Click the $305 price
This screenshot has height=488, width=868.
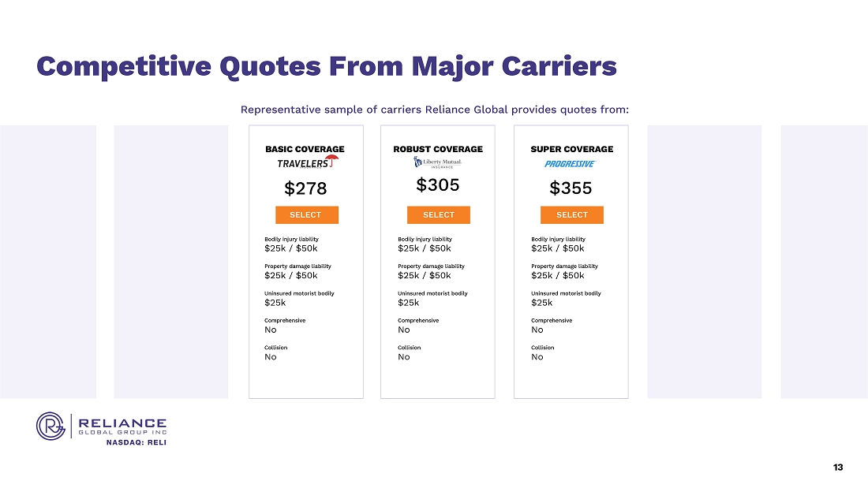coord(438,185)
